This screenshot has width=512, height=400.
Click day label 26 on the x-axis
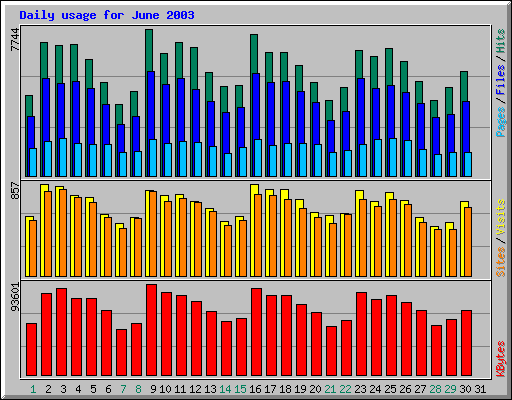click(x=405, y=389)
